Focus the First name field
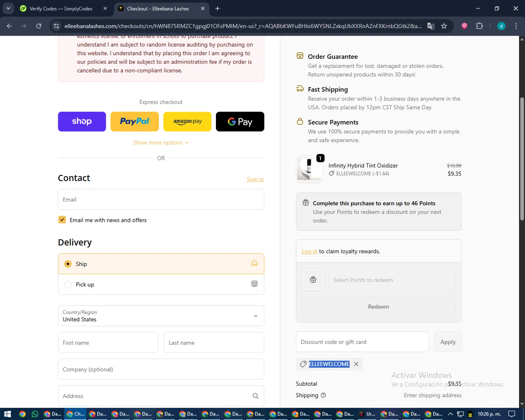The image size is (525, 420). point(108,343)
